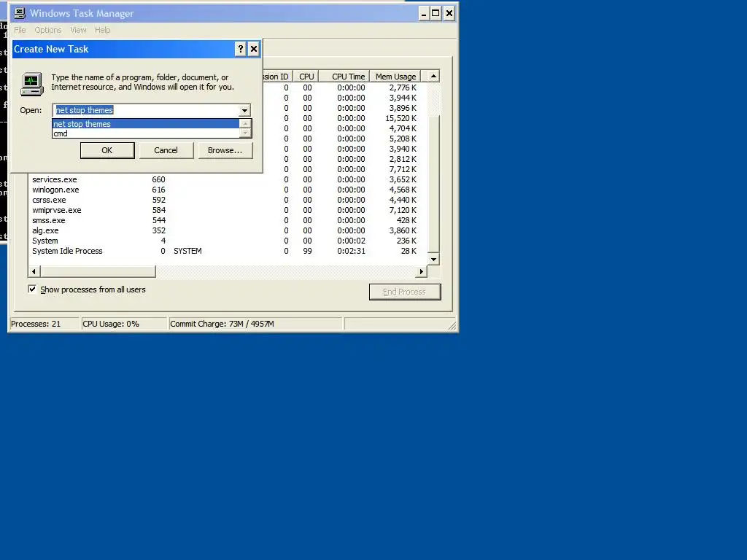Viewport: 747px width, 560px height.
Task: Sort by CPU Time column header
Action: pos(344,77)
